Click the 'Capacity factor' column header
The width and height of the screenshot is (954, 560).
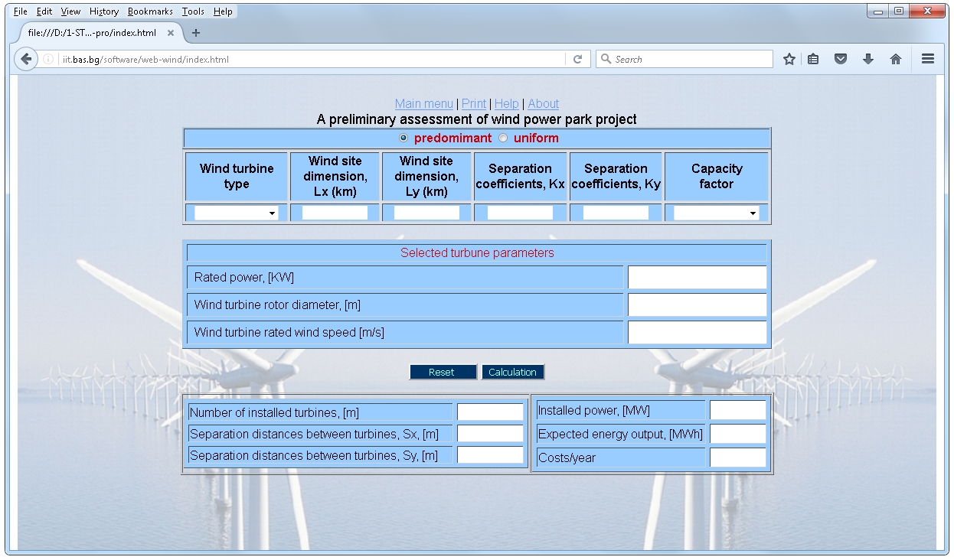[x=717, y=177]
